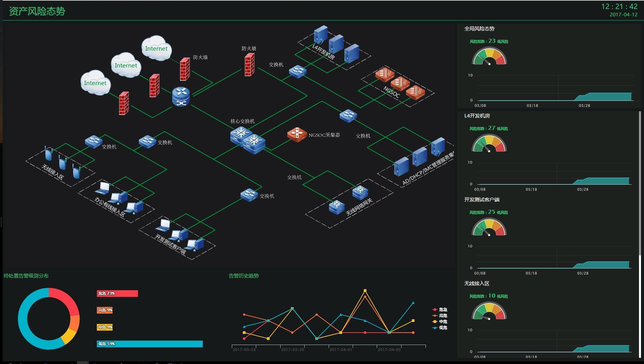
Task: Click the 开发测试客户端 risk gauge
Action: tap(489, 227)
